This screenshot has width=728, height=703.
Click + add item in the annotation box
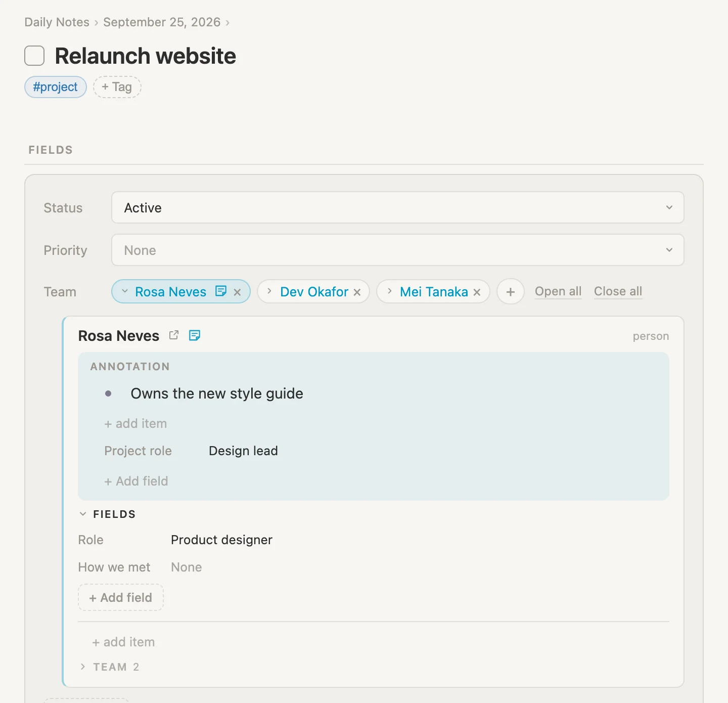tap(135, 423)
